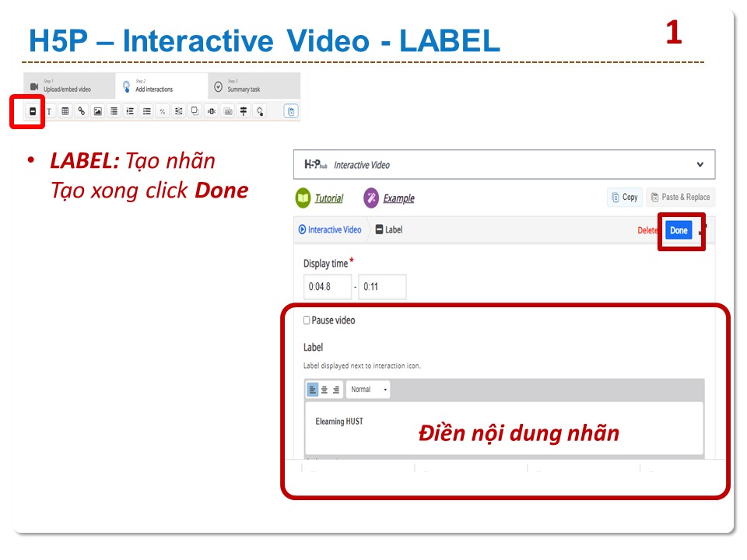Screen dimensions: 747x560
Task: Align label text to the left
Action: pos(312,390)
